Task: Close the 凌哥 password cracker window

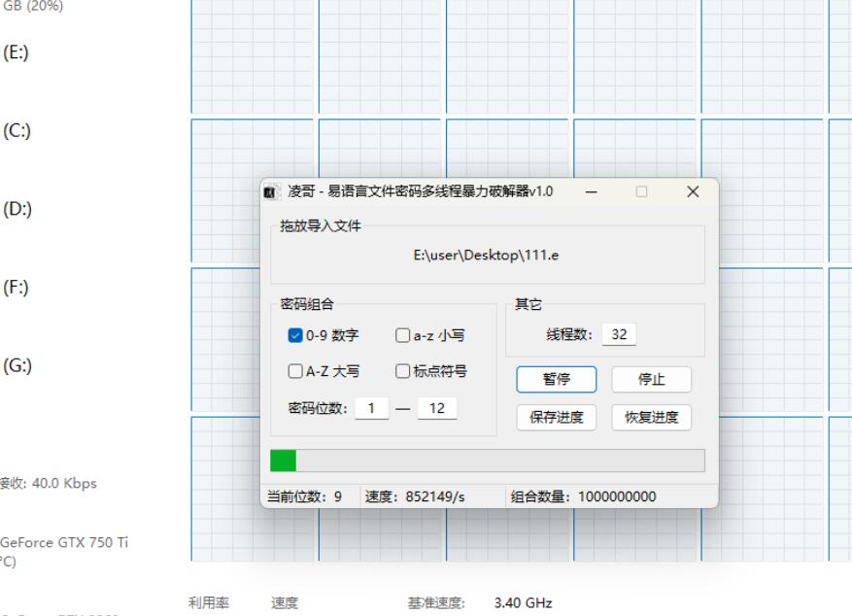Action: (693, 192)
